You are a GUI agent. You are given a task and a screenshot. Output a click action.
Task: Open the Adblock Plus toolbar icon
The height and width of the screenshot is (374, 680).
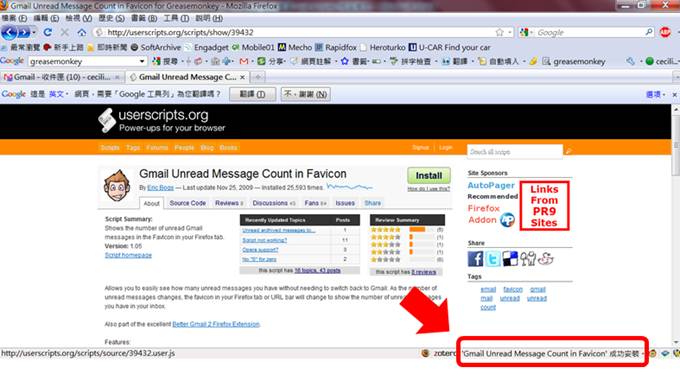(665, 32)
